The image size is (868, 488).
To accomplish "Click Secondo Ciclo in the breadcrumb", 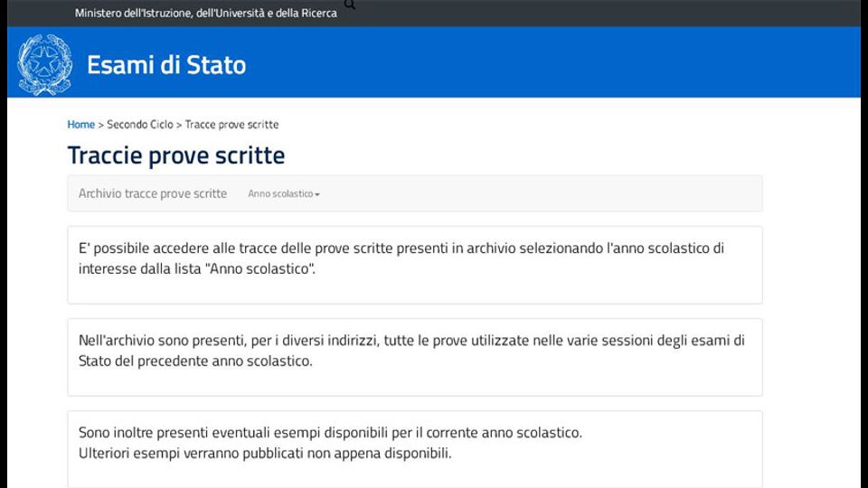I will [140, 125].
